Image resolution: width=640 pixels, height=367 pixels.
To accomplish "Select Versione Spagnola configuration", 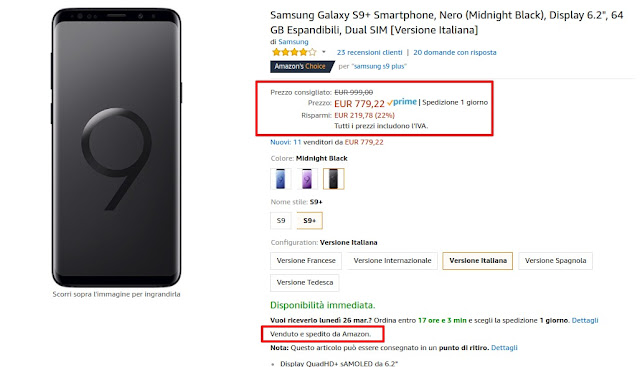I will click(555, 260).
